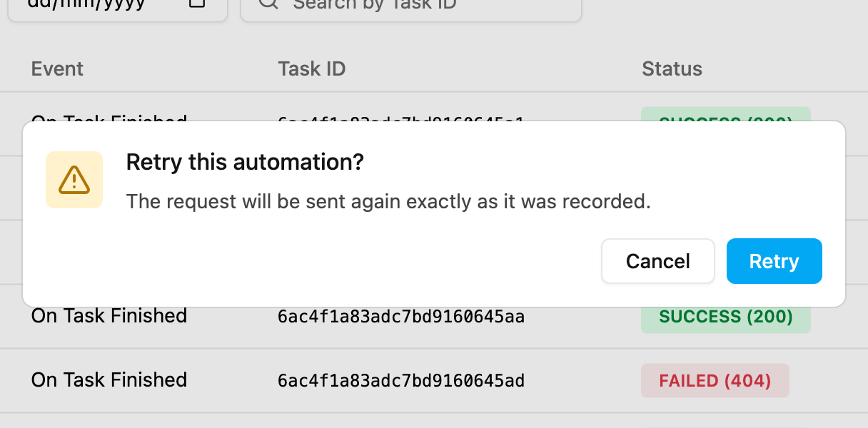868x428 pixels.
Task: Click the magnifier icon in search box
Action: click(268, 4)
